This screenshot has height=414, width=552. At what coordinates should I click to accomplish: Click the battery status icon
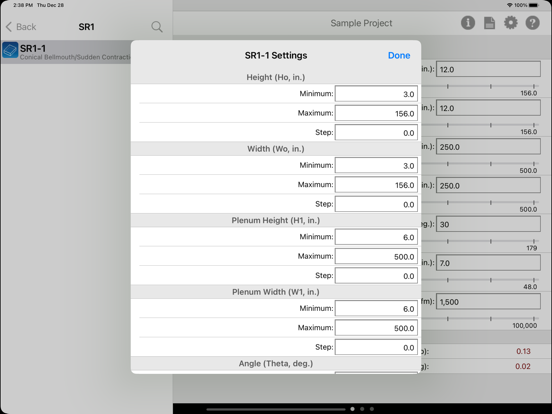(x=534, y=5)
